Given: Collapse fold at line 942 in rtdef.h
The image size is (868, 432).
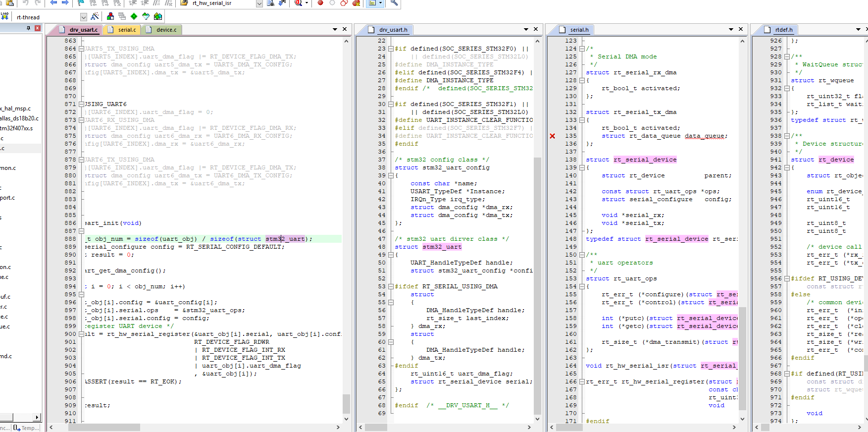Looking at the screenshot, I should pos(786,167).
